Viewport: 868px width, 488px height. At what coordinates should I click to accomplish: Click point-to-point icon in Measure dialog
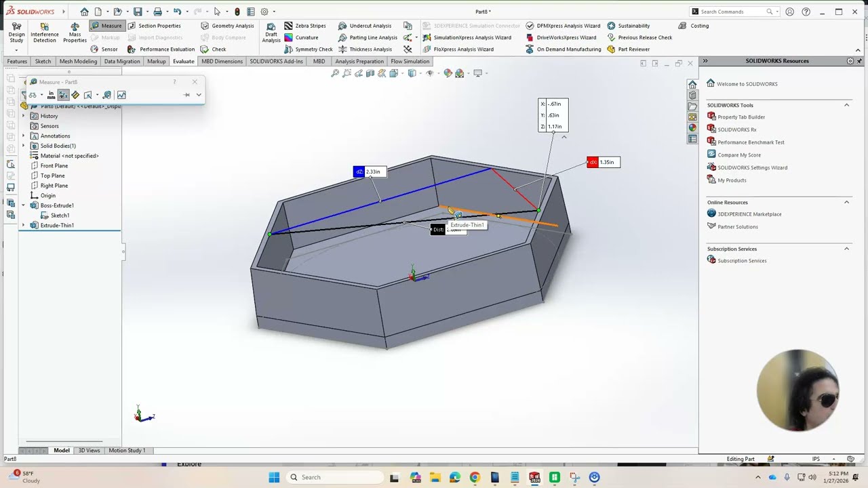(75, 95)
